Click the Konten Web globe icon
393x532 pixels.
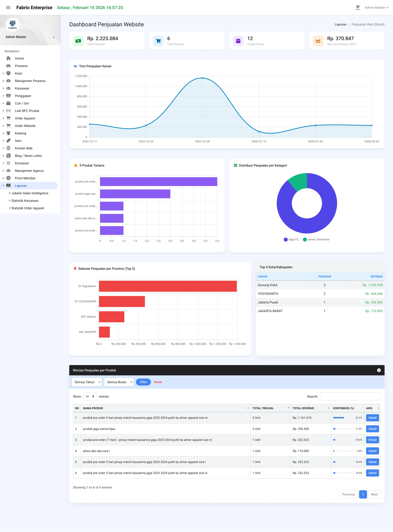[8, 148]
